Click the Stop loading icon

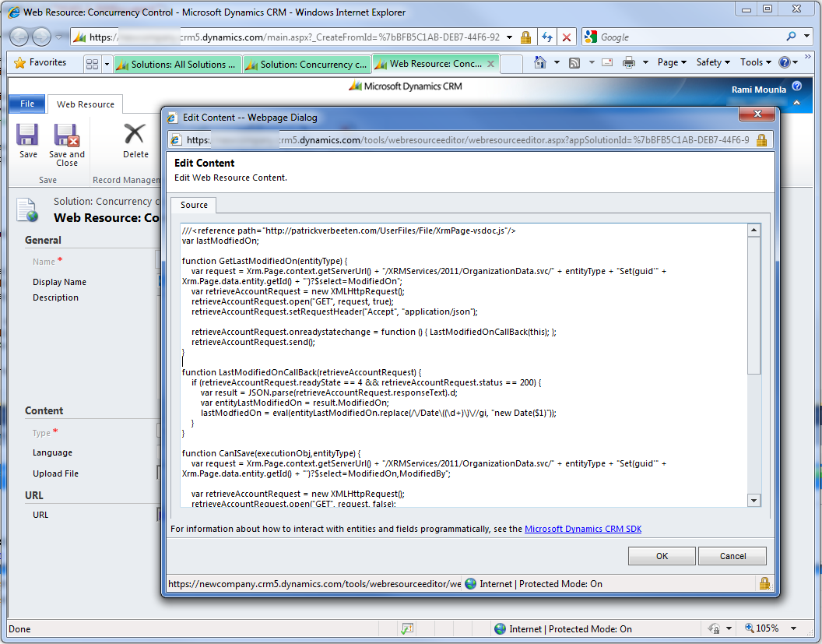566,37
